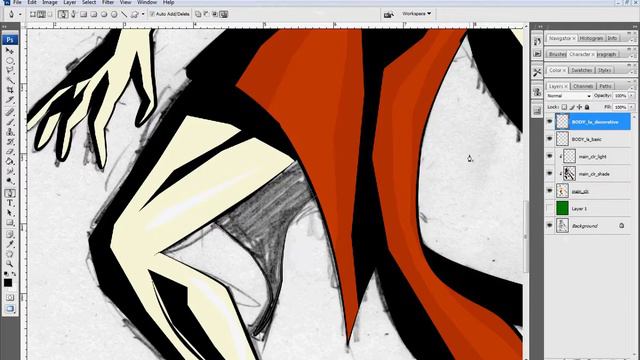Select the Elliptical Marquee tool
The width and height of the screenshot is (640, 360).
point(10,61)
